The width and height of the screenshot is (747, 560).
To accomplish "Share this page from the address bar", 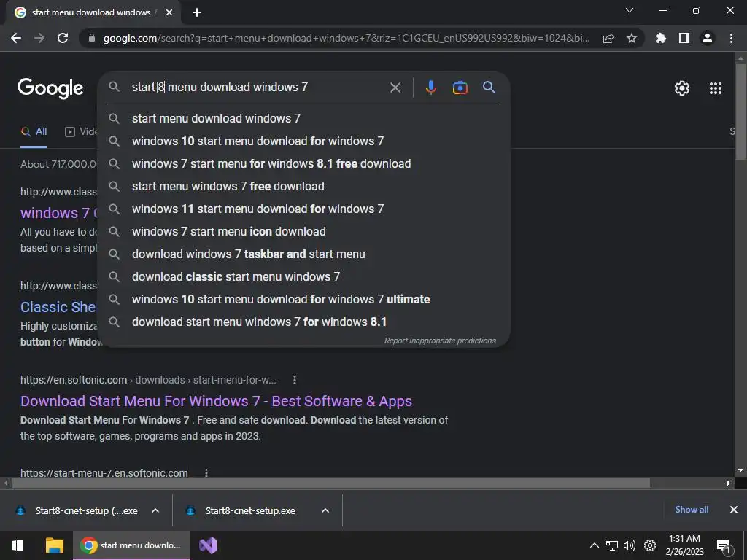I will (608, 38).
